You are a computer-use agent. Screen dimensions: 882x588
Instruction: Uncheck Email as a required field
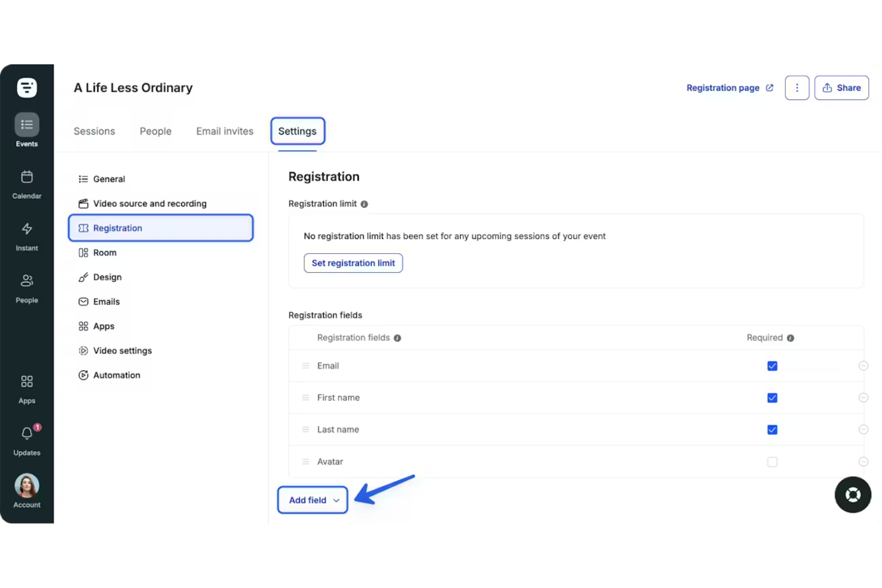pyautogui.click(x=772, y=366)
